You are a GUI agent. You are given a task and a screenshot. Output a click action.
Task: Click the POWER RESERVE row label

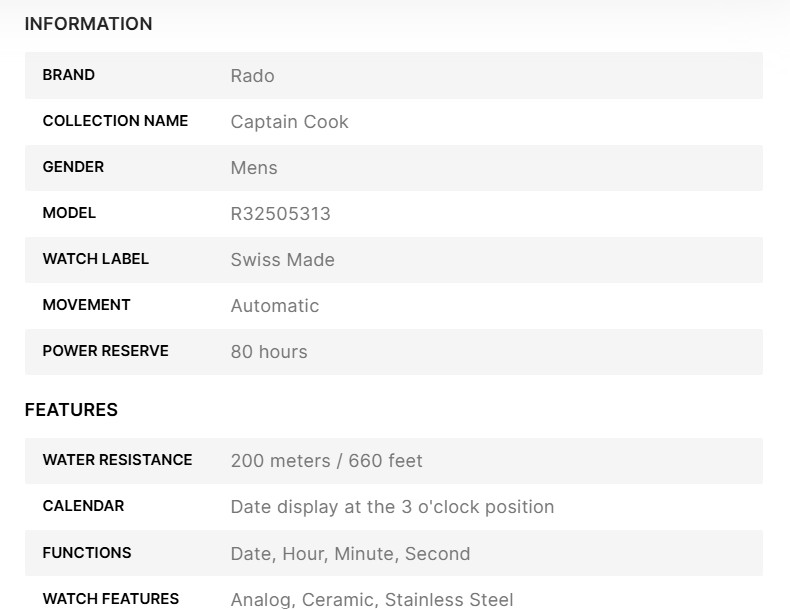(x=105, y=351)
